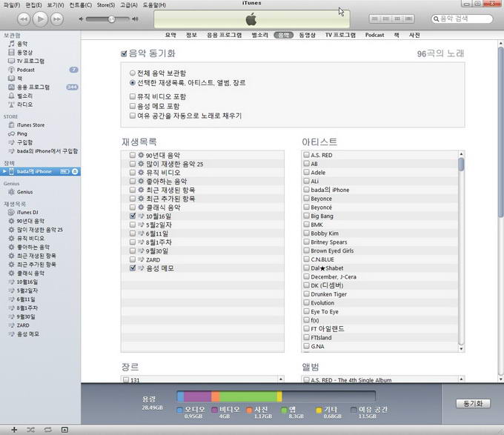
Task: Switch to 요약 tab
Action: [170, 35]
